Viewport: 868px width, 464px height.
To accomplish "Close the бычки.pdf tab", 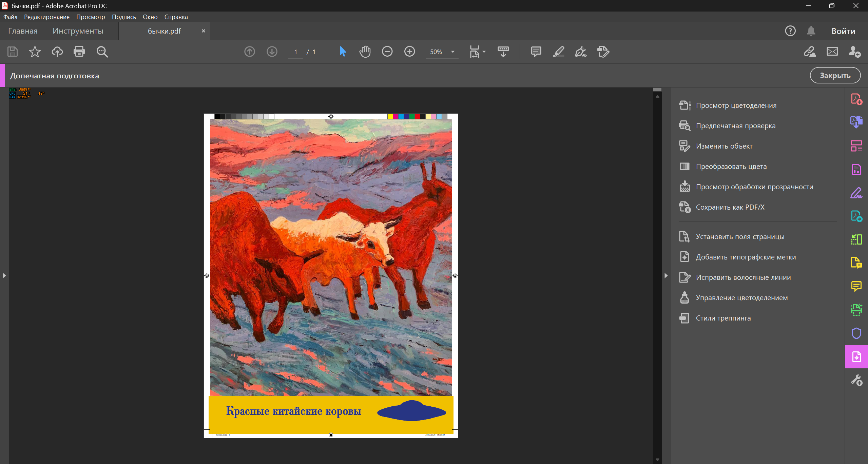I will 204,31.
